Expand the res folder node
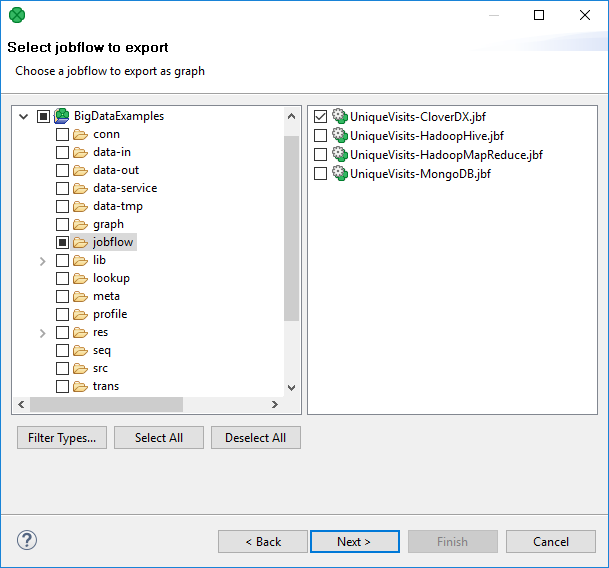609x568 pixels. tap(42, 332)
